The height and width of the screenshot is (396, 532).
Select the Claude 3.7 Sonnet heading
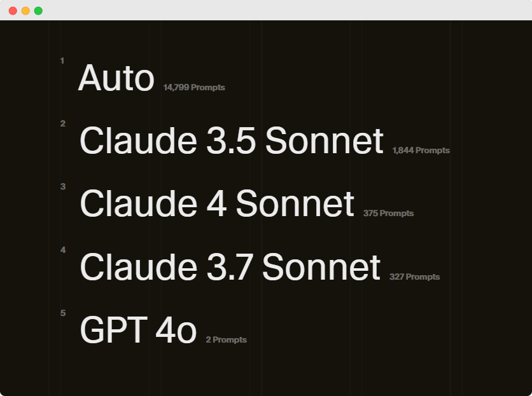click(x=230, y=267)
